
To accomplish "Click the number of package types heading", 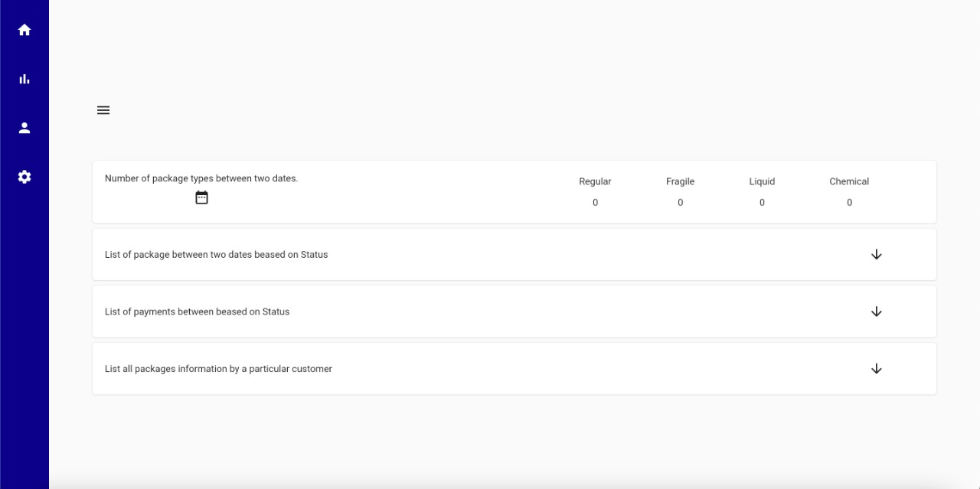I will tap(201, 178).
